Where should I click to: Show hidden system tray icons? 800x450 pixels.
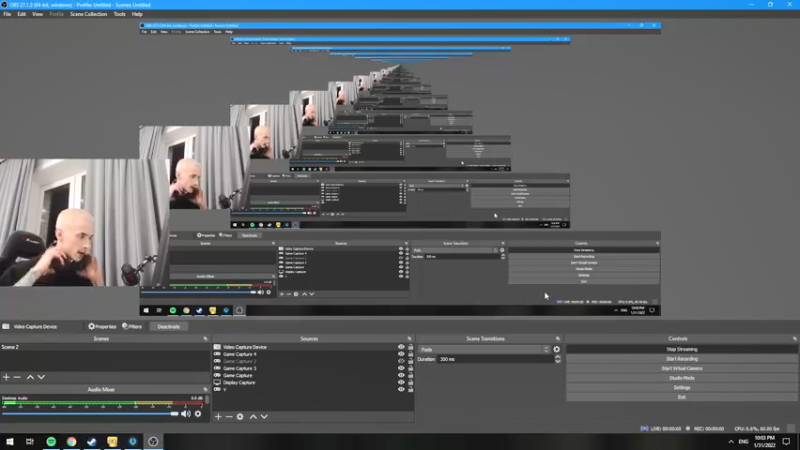point(731,442)
